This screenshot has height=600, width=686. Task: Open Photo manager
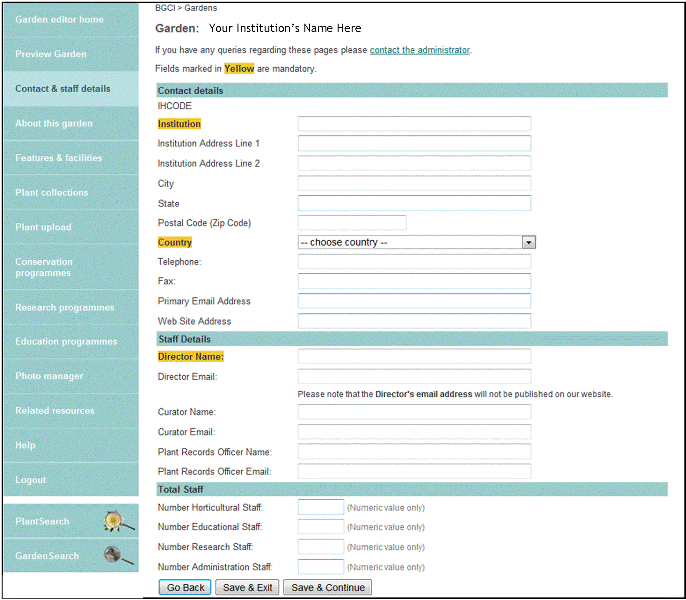[x=71, y=376]
